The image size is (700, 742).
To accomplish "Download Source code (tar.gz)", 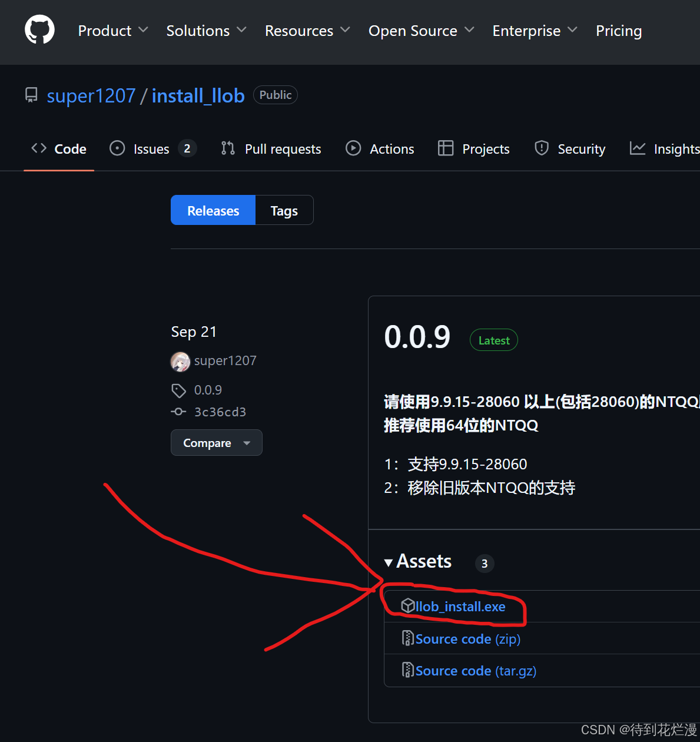I will click(x=476, y=671).
